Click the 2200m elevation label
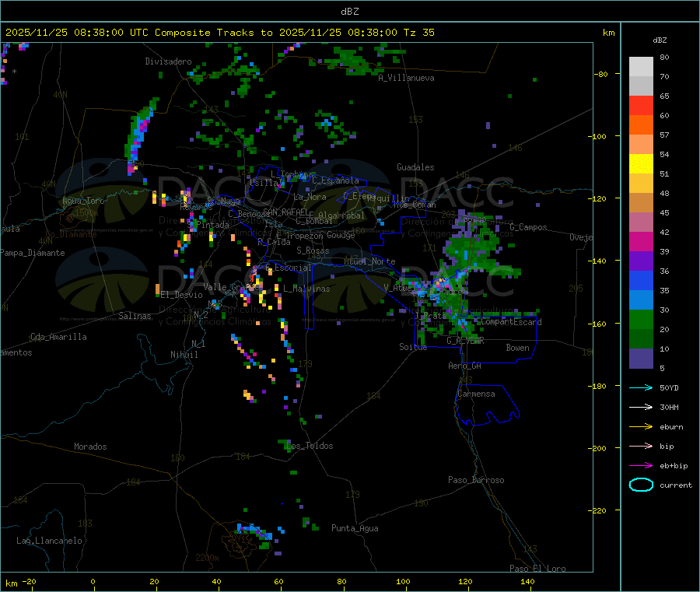 (207, 558)
